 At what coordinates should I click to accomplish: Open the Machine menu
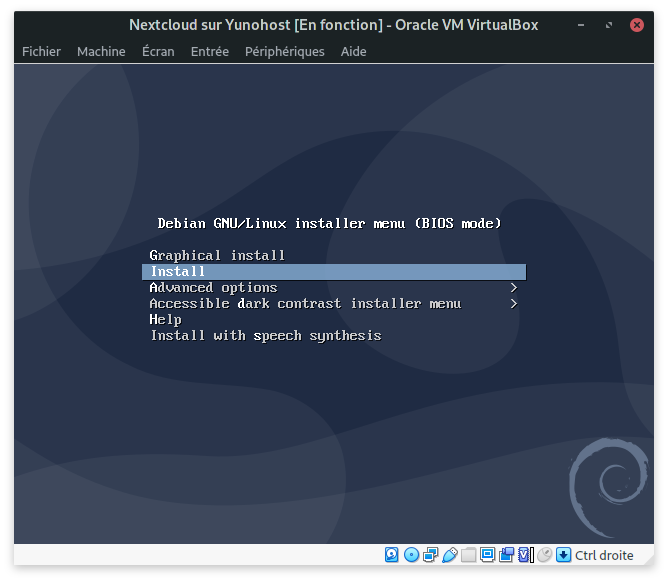(x=101, y=52)
